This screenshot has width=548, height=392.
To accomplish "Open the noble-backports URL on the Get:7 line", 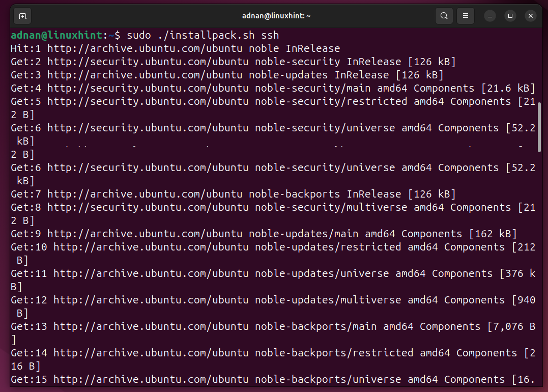I will coord(145,194).
